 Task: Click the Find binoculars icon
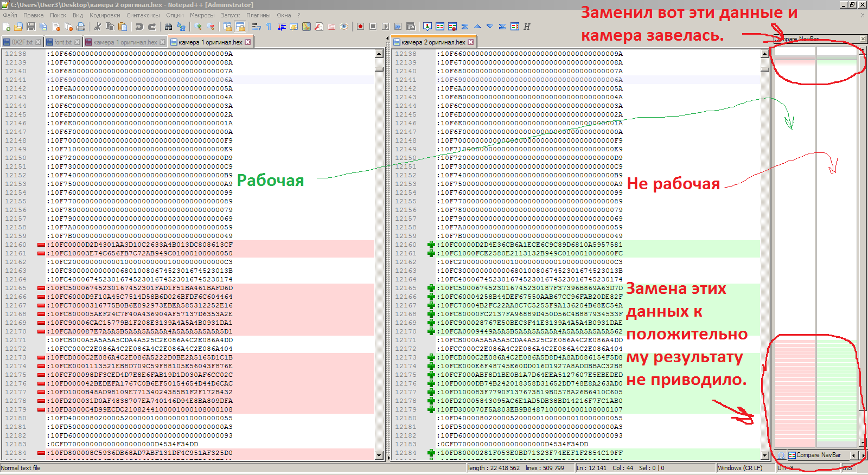168,27
